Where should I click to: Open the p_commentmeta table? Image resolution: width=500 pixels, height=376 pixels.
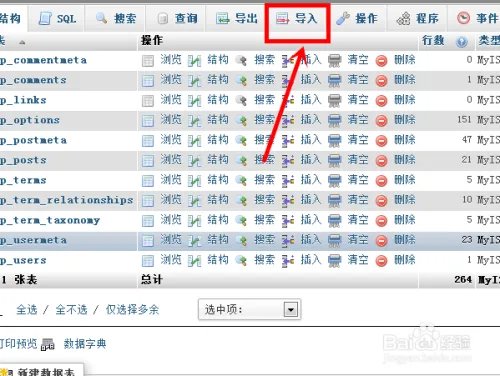click(x=43, y=60)
